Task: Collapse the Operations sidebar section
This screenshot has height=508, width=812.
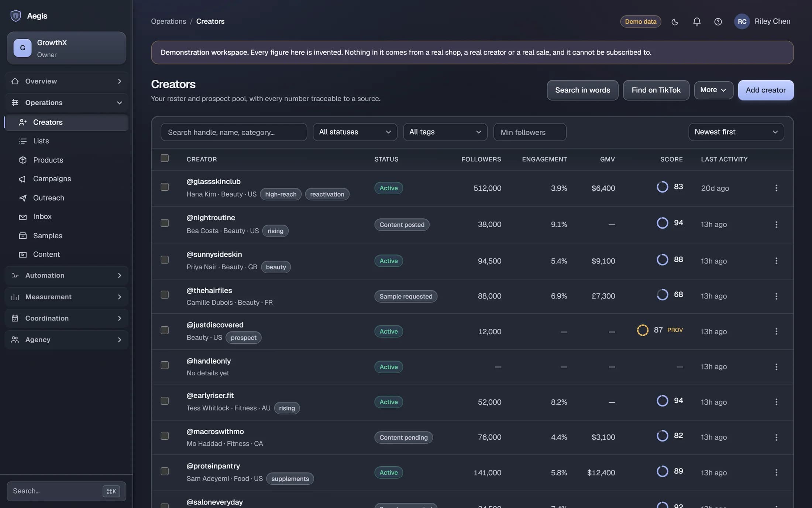Action: pyautogui.click(x=66, y=103)
